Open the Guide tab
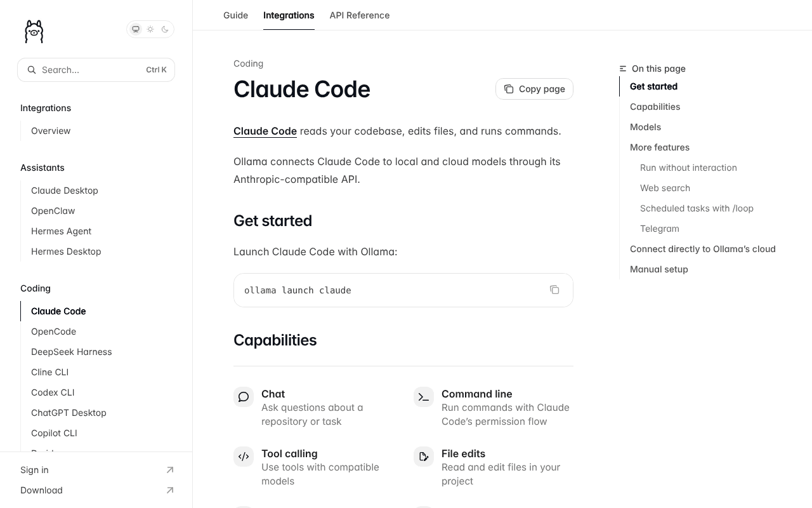This screenshot has width=812, height=508. 236,15
